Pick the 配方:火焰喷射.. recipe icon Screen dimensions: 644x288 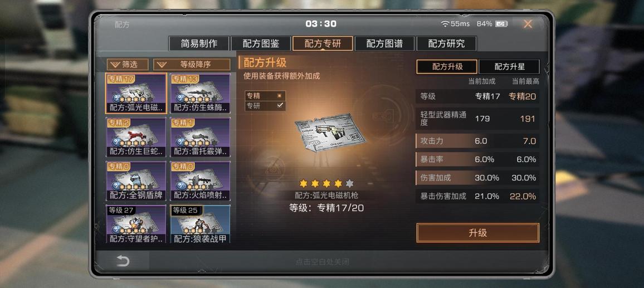(x=201, y=181)
